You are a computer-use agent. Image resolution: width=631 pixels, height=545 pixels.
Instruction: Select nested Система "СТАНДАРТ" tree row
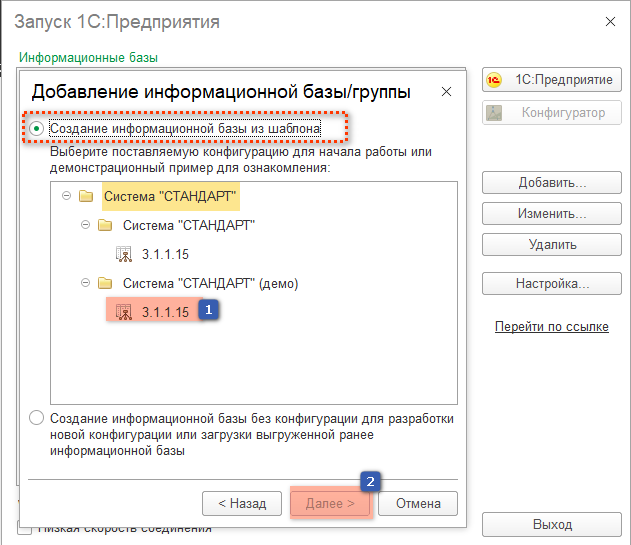click(189, 225)
